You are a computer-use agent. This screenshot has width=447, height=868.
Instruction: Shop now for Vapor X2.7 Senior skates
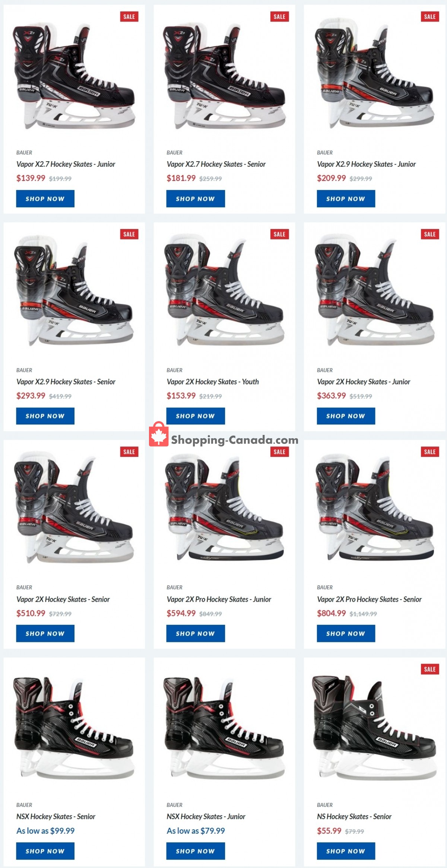pyautogui.click(x=196, y=198)
